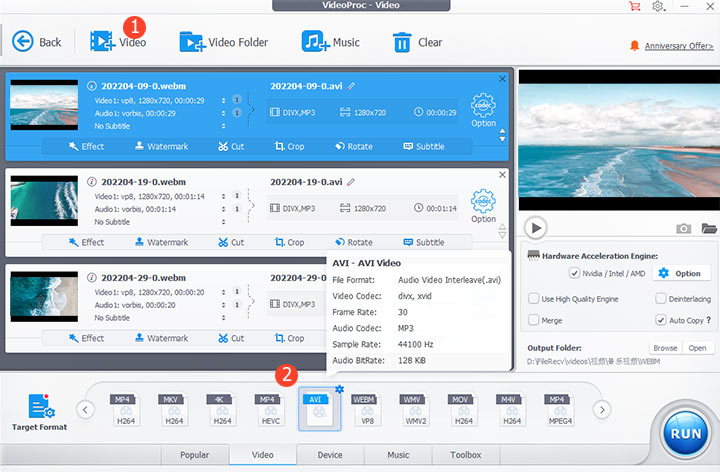Viewport: 720px width, 472px height.
Task: Select MKV H264 format
Action: click(x=174, y=410)
